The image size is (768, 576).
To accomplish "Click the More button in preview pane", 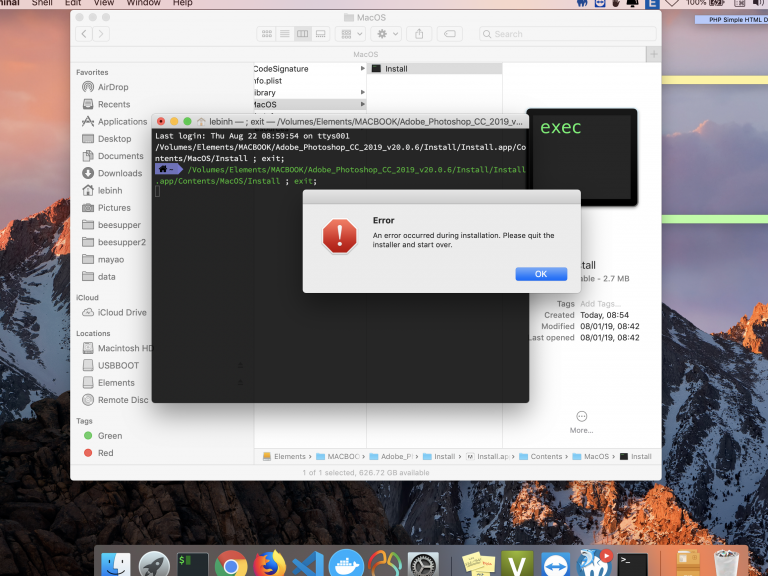I will (x=581, y=422).
